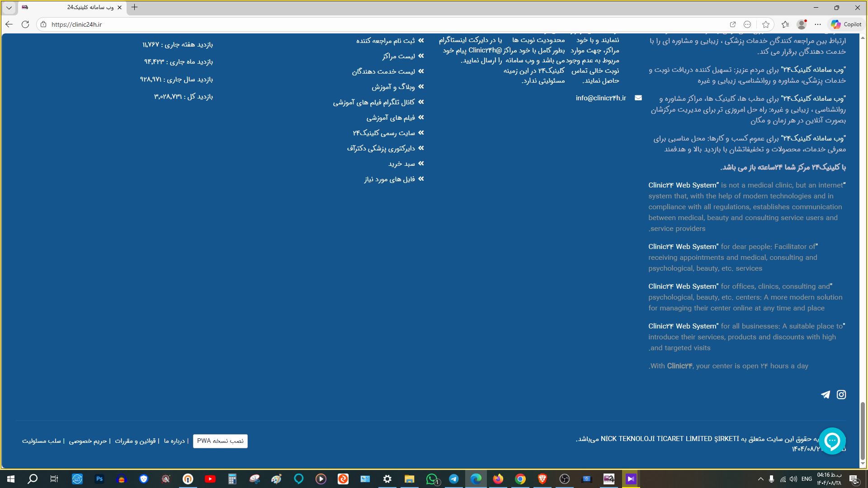Click the envelope icon beside info email
Screen dimensions: 868x488
[x=638, y=98]
